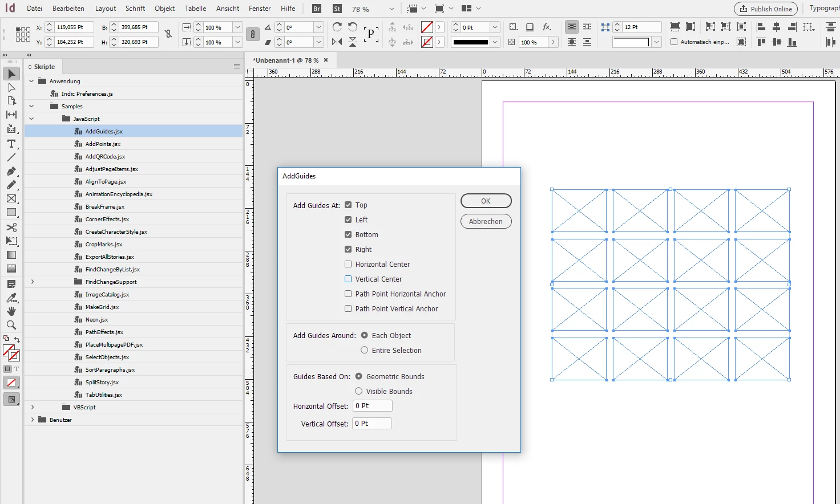Screen dimensions: 840x504
Task: Select the Gap tool
Action: tap(11, 115)
